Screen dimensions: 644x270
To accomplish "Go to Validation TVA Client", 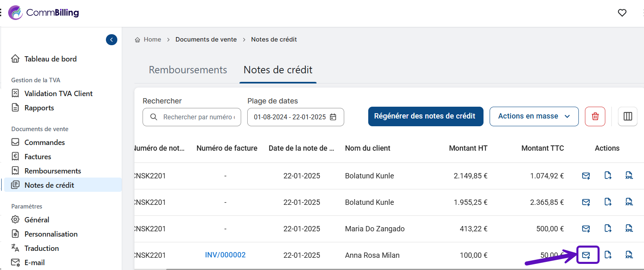I will 58,94.
